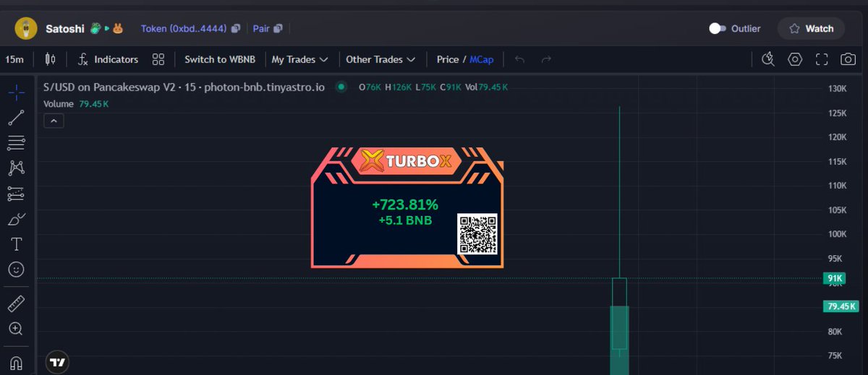Screen dimensions: 868x375
Task: Select the ruler measure tool
Action: click(x=16, y=303)
